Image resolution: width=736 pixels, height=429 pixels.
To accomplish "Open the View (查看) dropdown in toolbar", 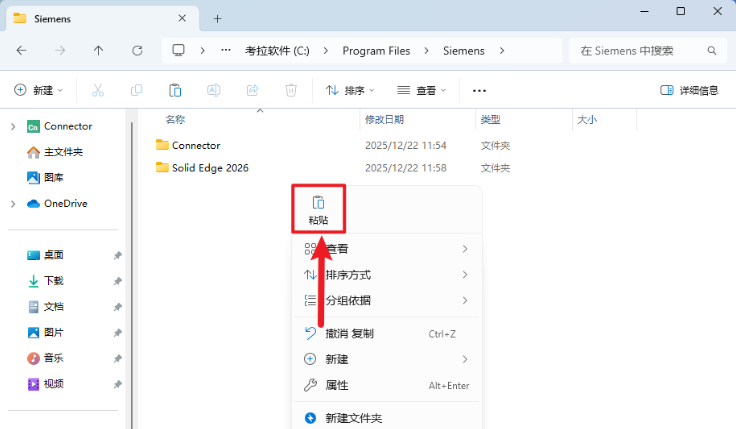I will [x=421, y=90].
